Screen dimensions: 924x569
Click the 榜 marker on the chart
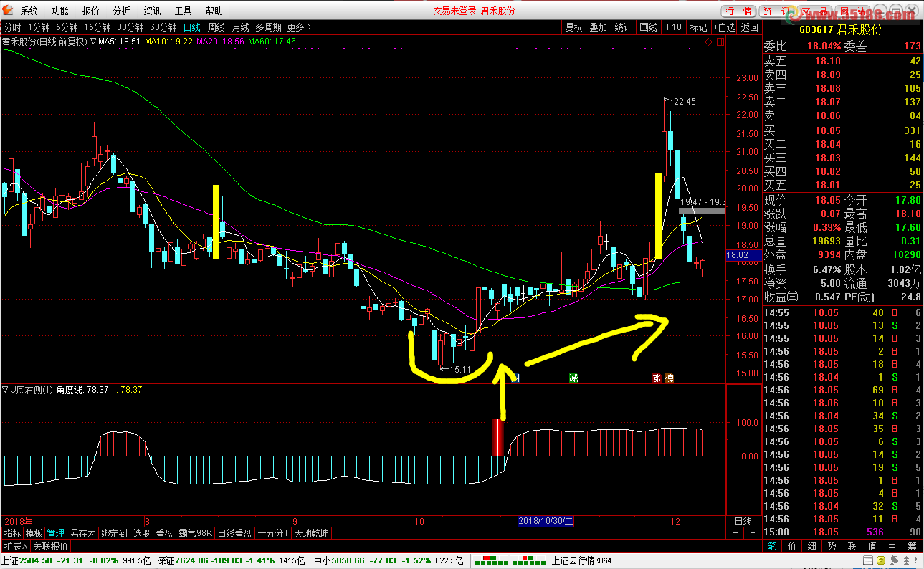[669, 378]
